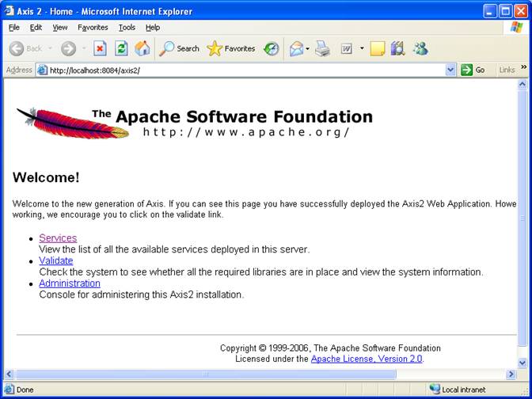Click 'Check the system to see' description
The width and height of the screenshot is (532, 399).
coord(261,272)
